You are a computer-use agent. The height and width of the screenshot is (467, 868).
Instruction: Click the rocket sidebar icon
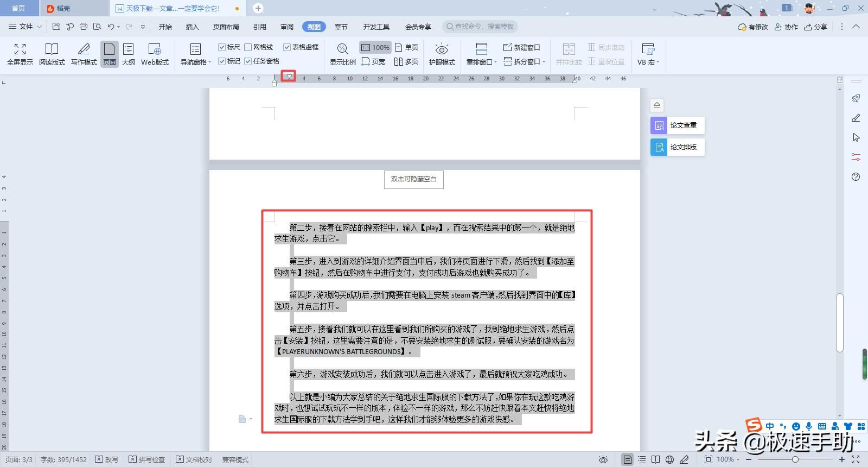(x=856, y=98)
